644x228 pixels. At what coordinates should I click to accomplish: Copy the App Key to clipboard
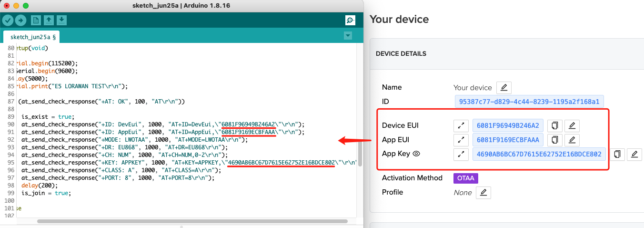617,154
